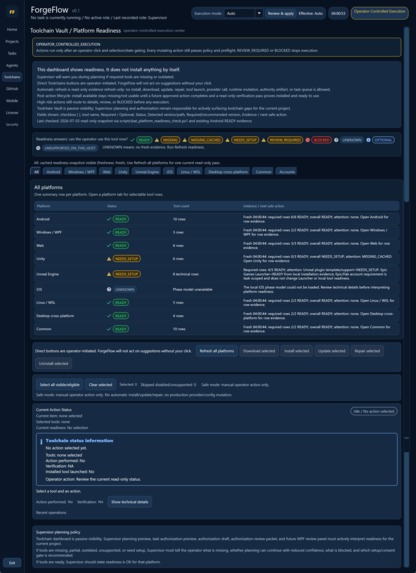
Task: Switch to the Unreal Engine tab
Action: [147, 171]
